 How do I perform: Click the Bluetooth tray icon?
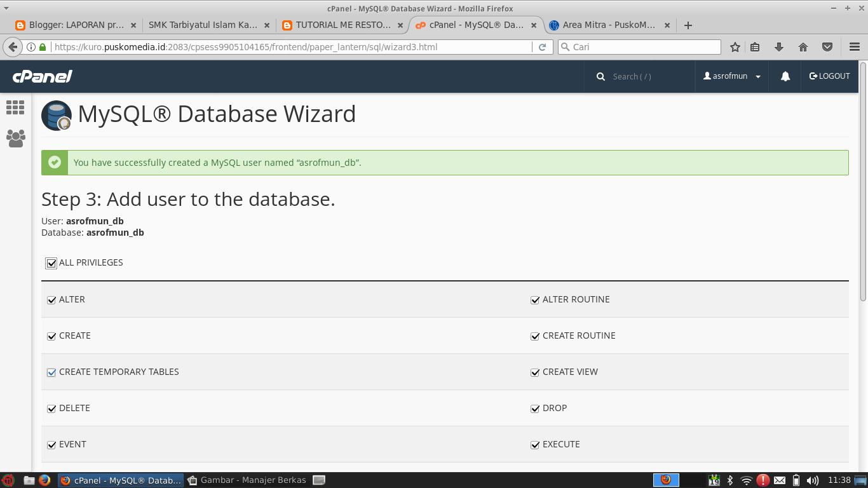730,480
